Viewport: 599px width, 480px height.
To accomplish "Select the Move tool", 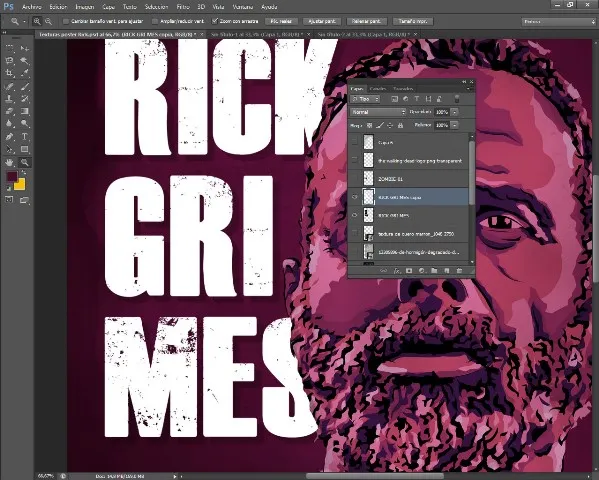I will tap(24, 48).
